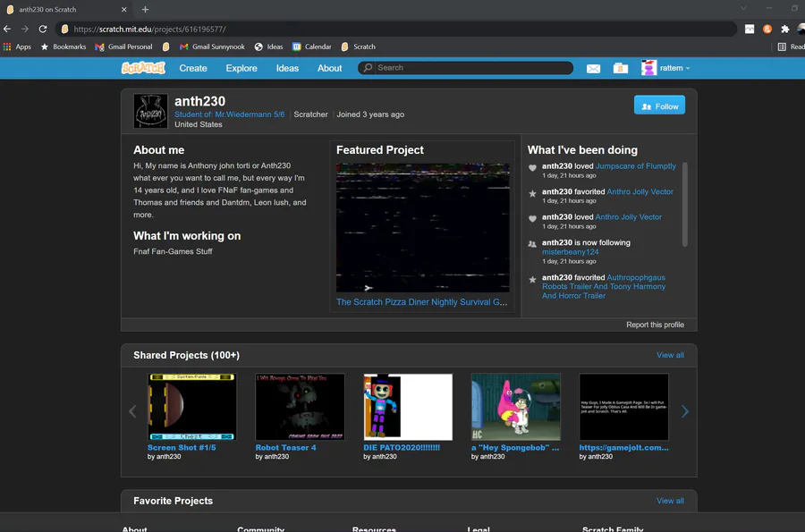805x532 pixels.
Task: Click the unlabeled Scratch cat bookmark icon
Action: pyautogui.click(x=165, y=46)
